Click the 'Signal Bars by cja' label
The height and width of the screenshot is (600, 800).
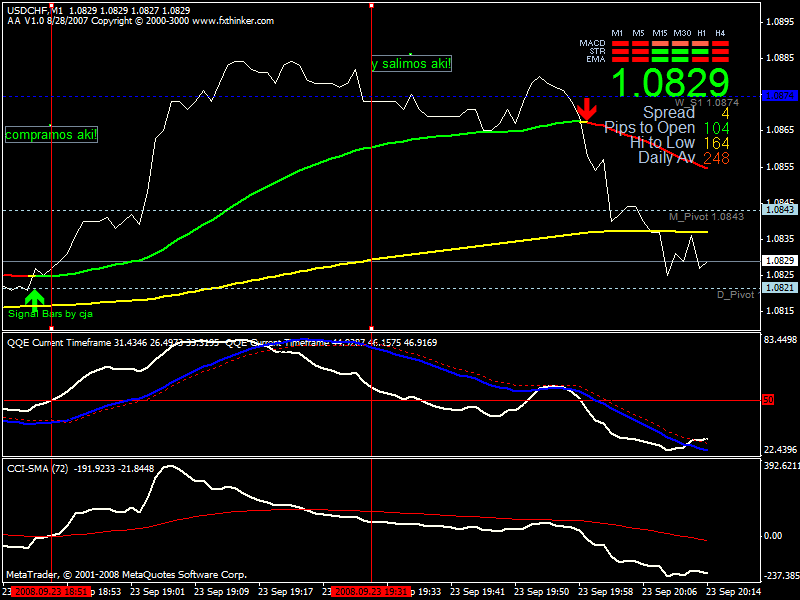coord(50,313)
